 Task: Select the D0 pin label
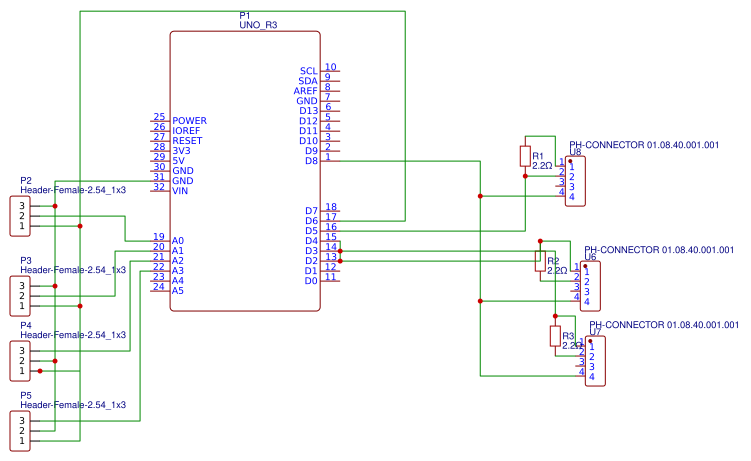pos(311,281)
